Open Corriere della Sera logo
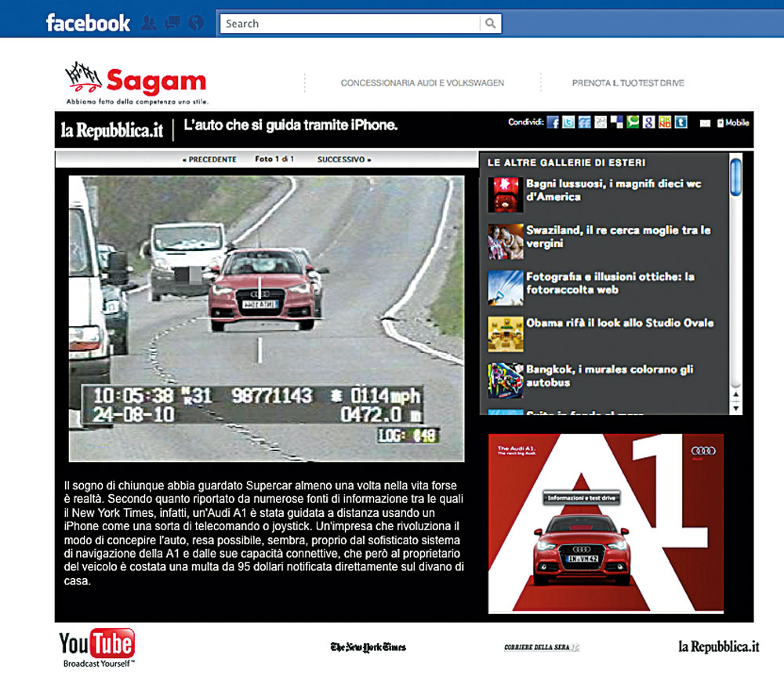The height and width of the screenshot is (680, 784). [x=542, y=647]
